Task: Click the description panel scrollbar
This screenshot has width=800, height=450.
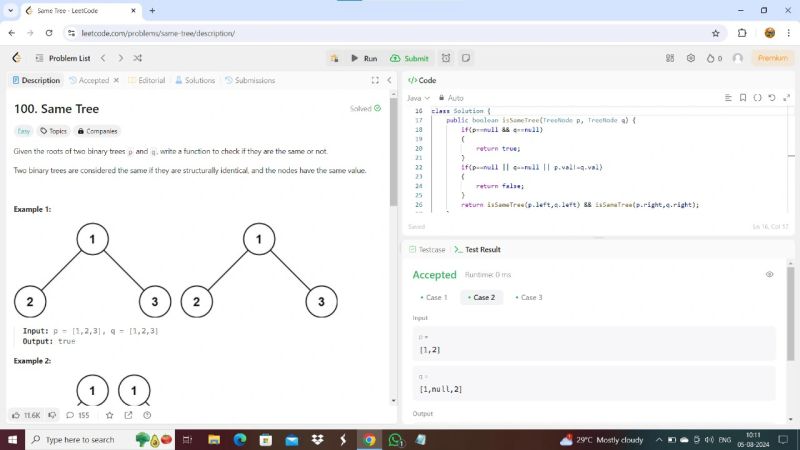Action: pyautogui.click(x=393, y=153)
